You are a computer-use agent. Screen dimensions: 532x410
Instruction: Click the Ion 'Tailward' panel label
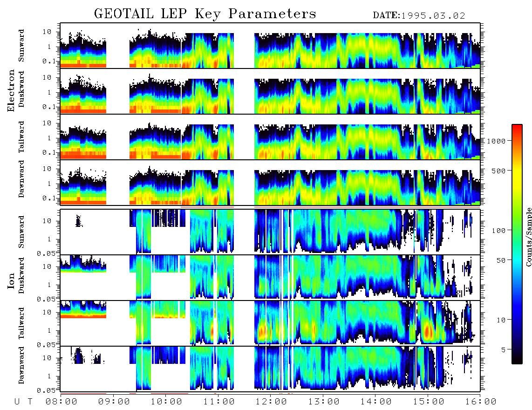[x=21, y=323]
